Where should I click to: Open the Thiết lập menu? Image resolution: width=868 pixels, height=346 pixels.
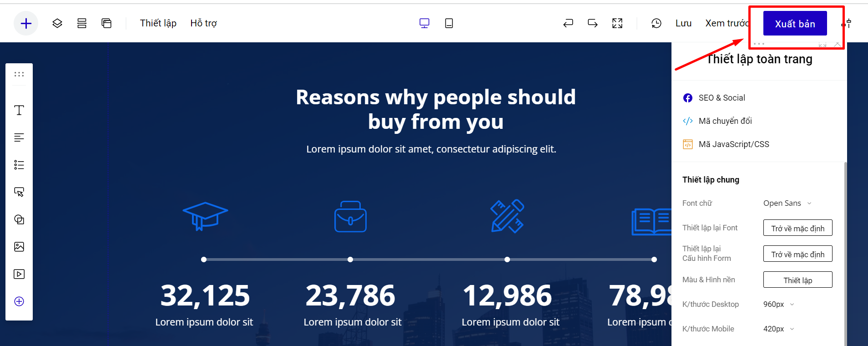[x=158, y=23]
